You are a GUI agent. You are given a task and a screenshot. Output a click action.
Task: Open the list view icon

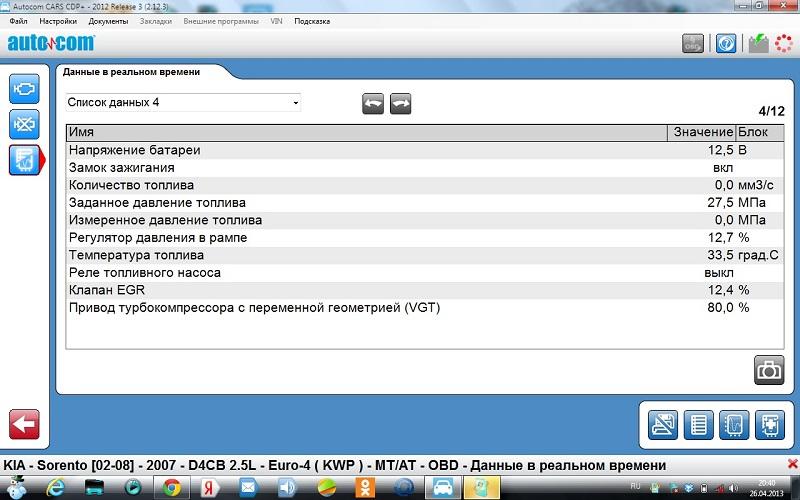pos(698,424)
